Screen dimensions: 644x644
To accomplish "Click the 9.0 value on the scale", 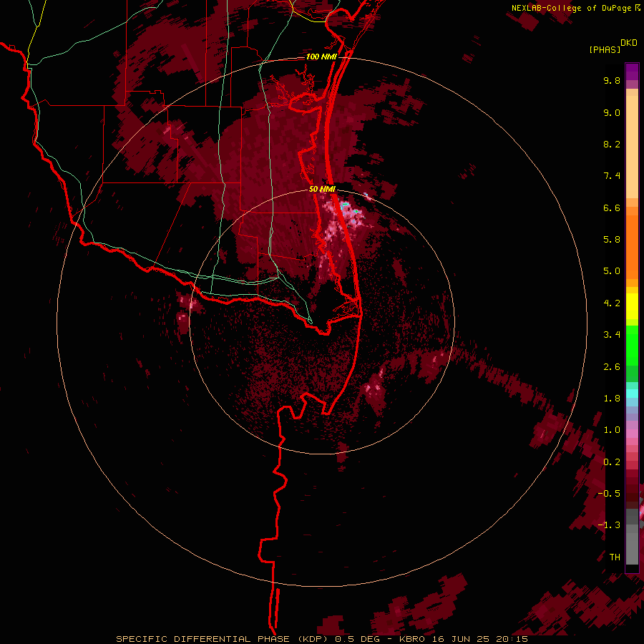I will coord(612,112).
